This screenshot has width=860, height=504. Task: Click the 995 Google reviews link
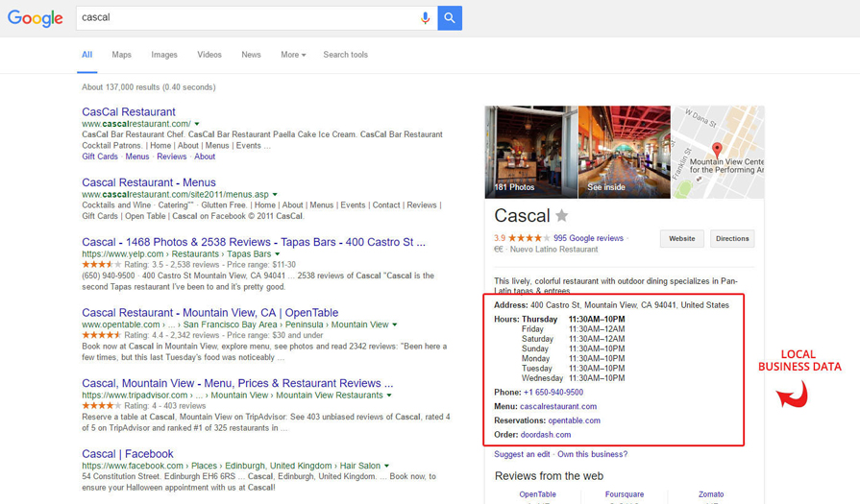pyautogui.click(x=588, y=238)
